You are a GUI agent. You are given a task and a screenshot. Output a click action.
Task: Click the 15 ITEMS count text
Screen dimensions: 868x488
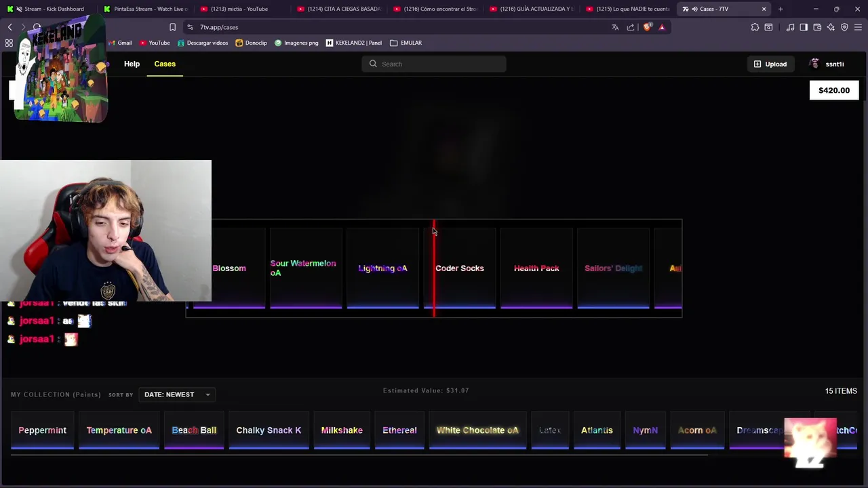(841, 391)
